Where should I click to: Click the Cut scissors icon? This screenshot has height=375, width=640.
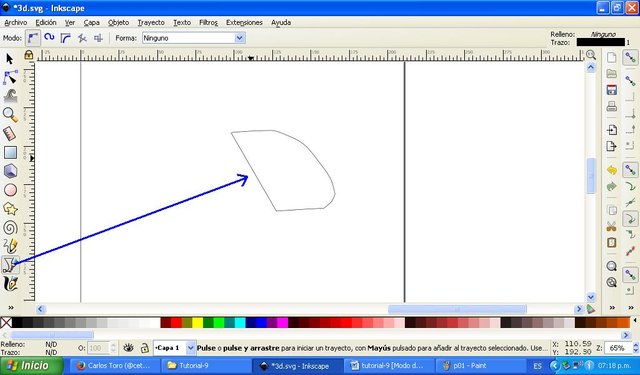point(611,226)
